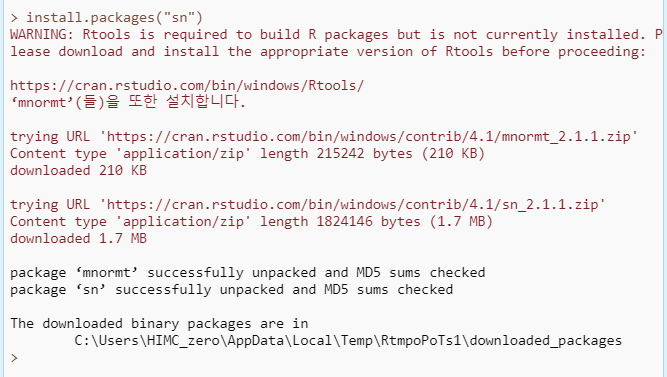Viewport: 667px width, 377px height.
Task: Click downloaded_packages at the path end
Action: pos(546,341)
